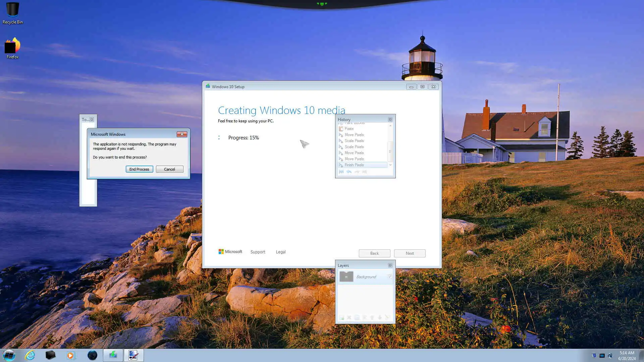Click the Paint.NET taskbar icon

[x=133, y=355]
